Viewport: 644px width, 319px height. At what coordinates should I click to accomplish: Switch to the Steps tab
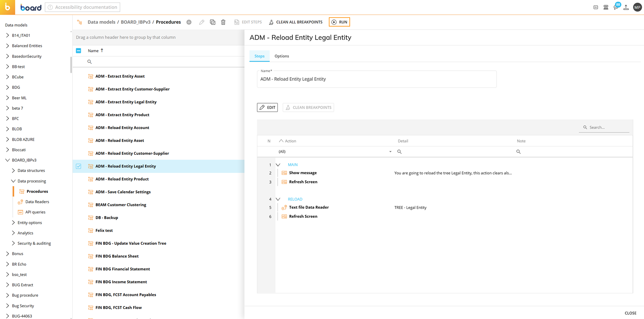[x=259, y=56]
